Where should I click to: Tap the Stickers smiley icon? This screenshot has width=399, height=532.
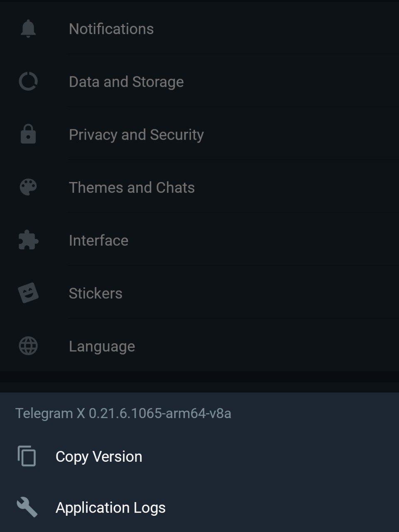[28, 293]
